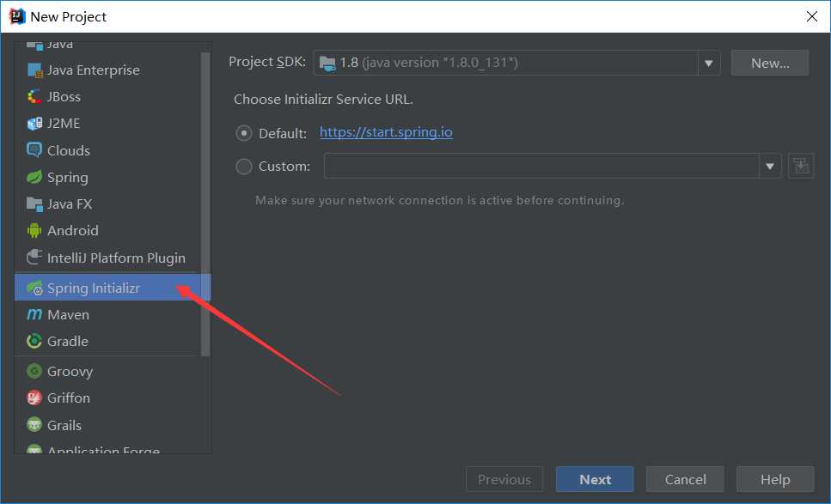This screenshot has height=504, width=831.
Task: Select the Default Initializr URL radio button
Action: click(244, 133)
